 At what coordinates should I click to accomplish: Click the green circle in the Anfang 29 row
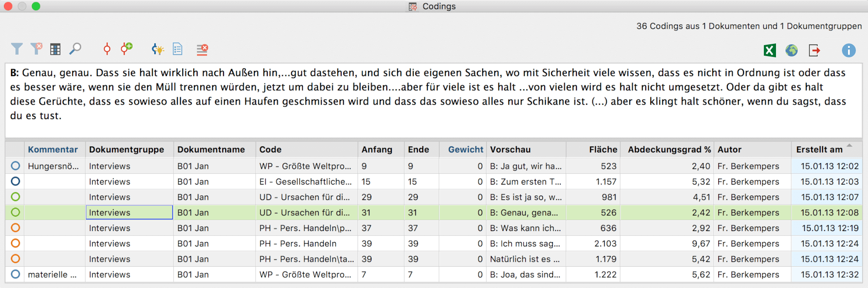click(16, 197)
